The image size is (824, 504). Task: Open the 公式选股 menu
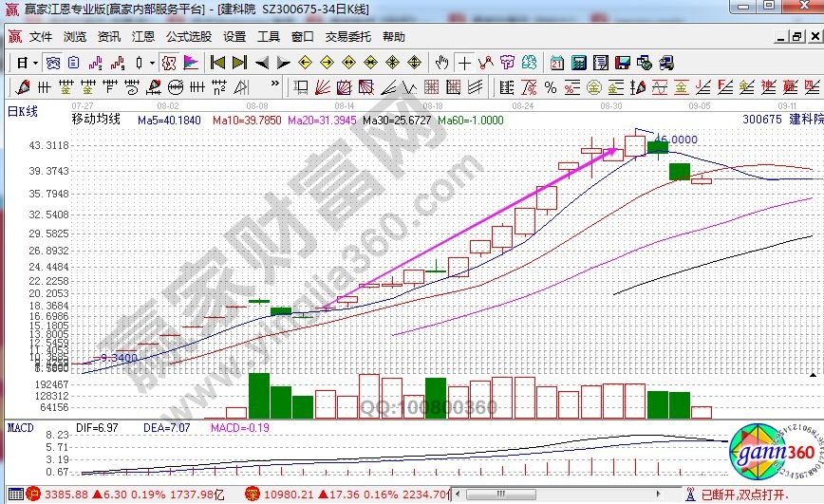click(x=188, y=37)
